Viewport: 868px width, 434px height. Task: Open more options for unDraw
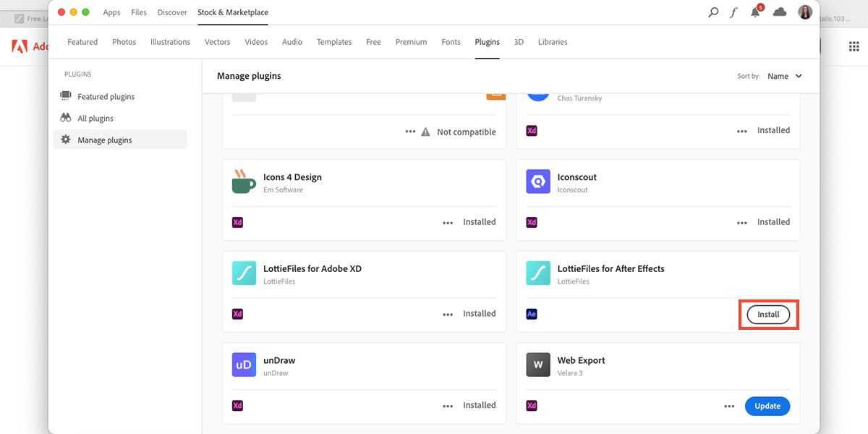[448, 407]
